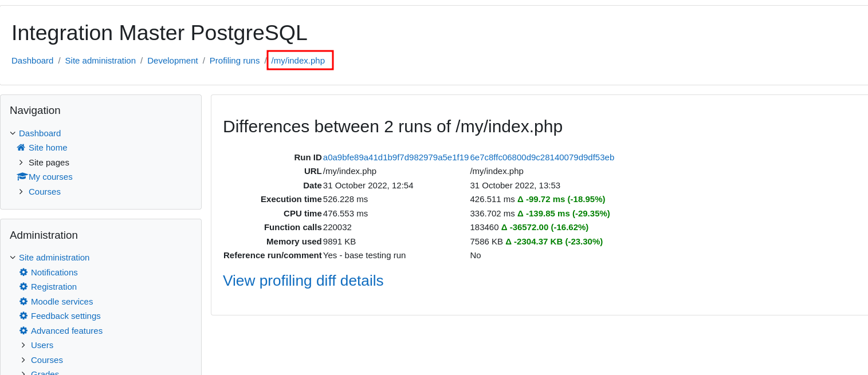Open My courses link
This screenshot has height=375, width=868.
pyautogui.click(x=50, y=177)
